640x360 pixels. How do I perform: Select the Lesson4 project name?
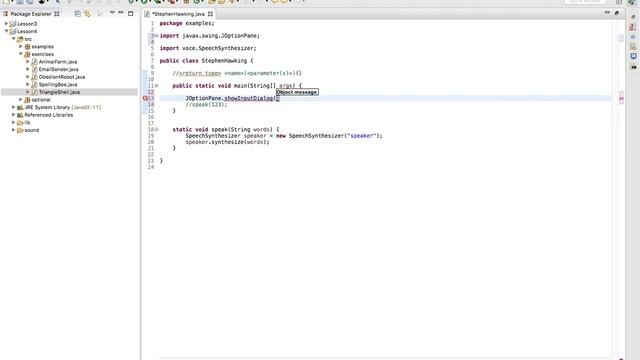pos(27,31)
